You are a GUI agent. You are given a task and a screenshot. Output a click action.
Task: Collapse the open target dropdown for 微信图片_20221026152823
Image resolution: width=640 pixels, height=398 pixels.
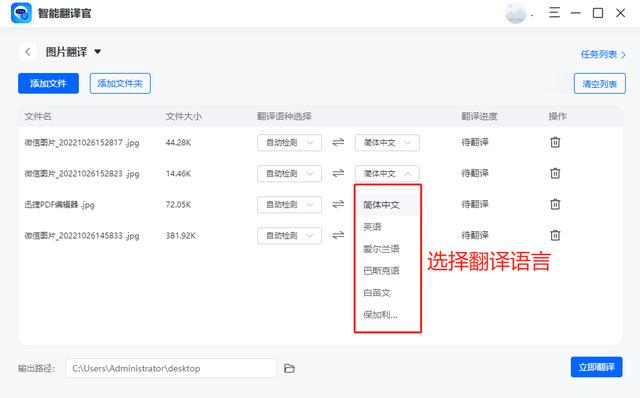coord(387,173)
